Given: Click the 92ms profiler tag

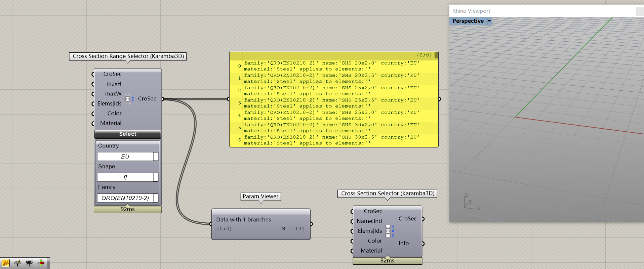Looking at the screenshot, I should [x=128, y=209].
